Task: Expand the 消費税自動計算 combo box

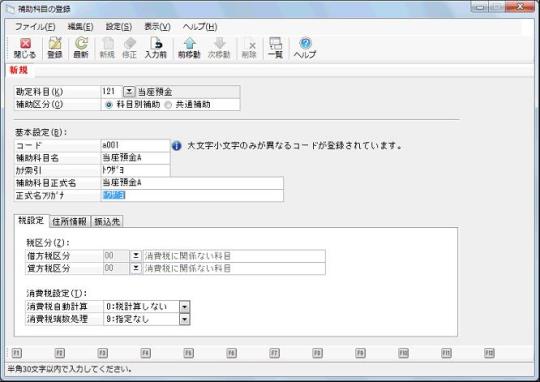Action: coord(184,306)
